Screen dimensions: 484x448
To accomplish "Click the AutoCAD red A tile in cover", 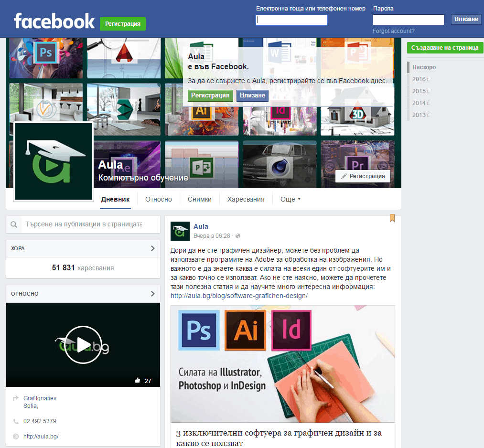I will pyautogui.click(x=124, y=58).
